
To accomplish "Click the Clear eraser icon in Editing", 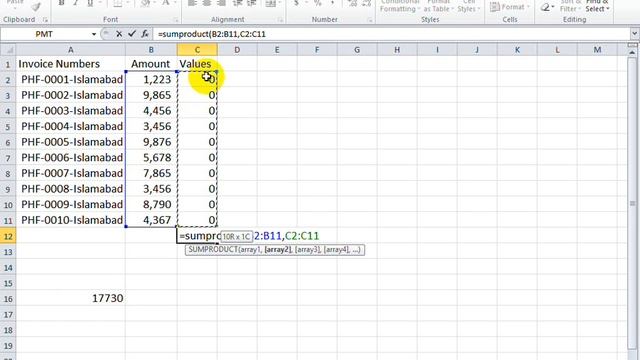I will tap(546, 7).
